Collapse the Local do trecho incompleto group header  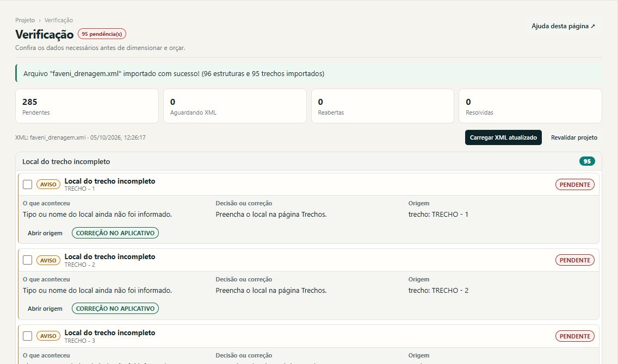(x=308, y=161)
